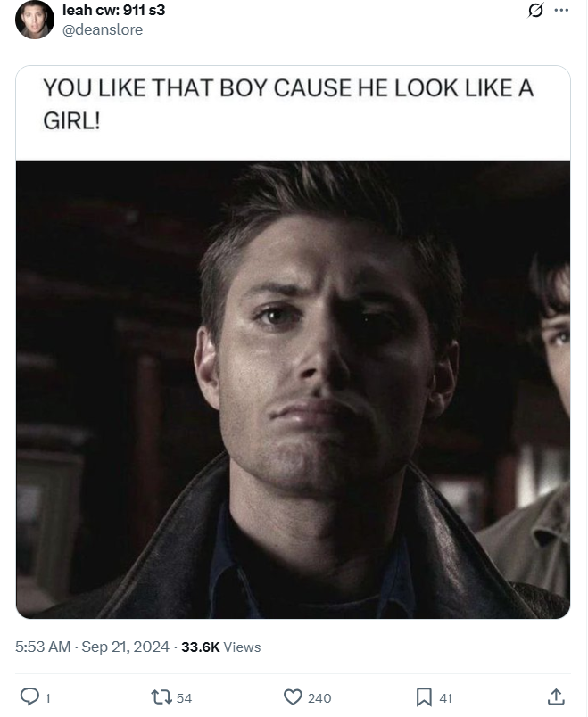588x717 pixels.
Task: Click the Grok slash icon
Action: [x=535, y=10]
